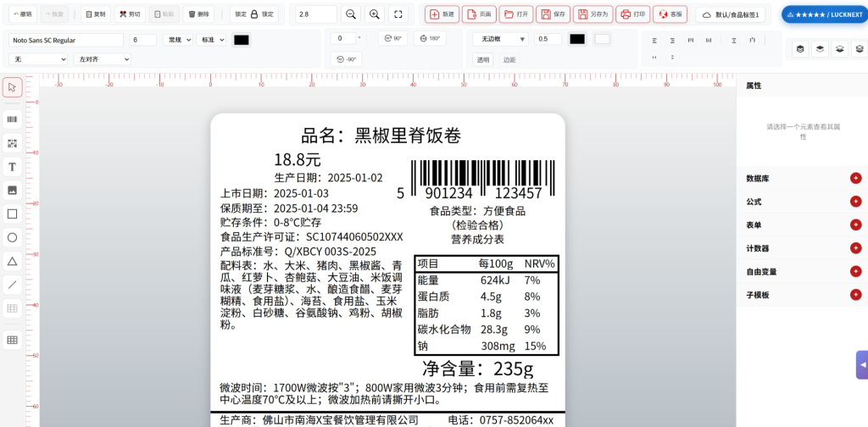Edit the font size field 6
Screen dimensions: 868x427
142,40
